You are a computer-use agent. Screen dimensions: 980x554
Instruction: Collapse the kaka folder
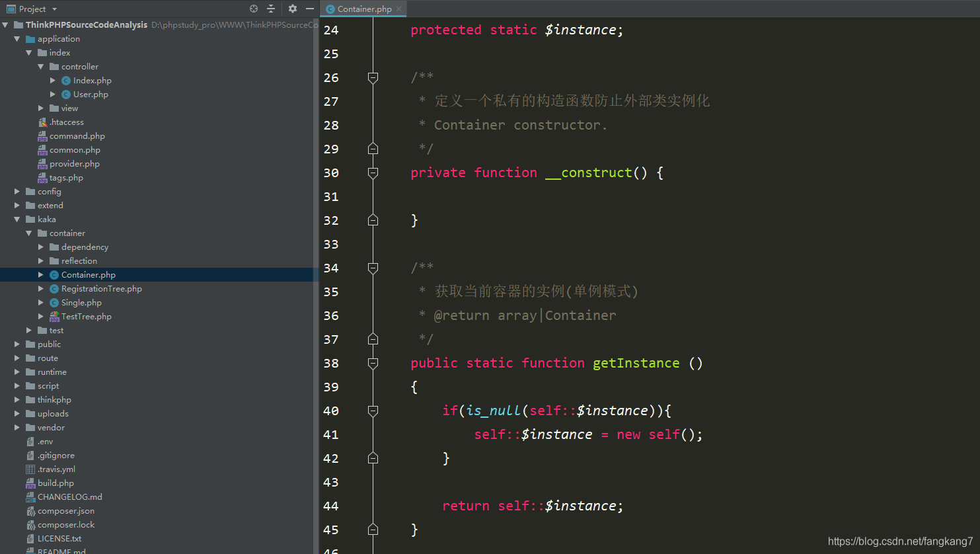[17, 219]
